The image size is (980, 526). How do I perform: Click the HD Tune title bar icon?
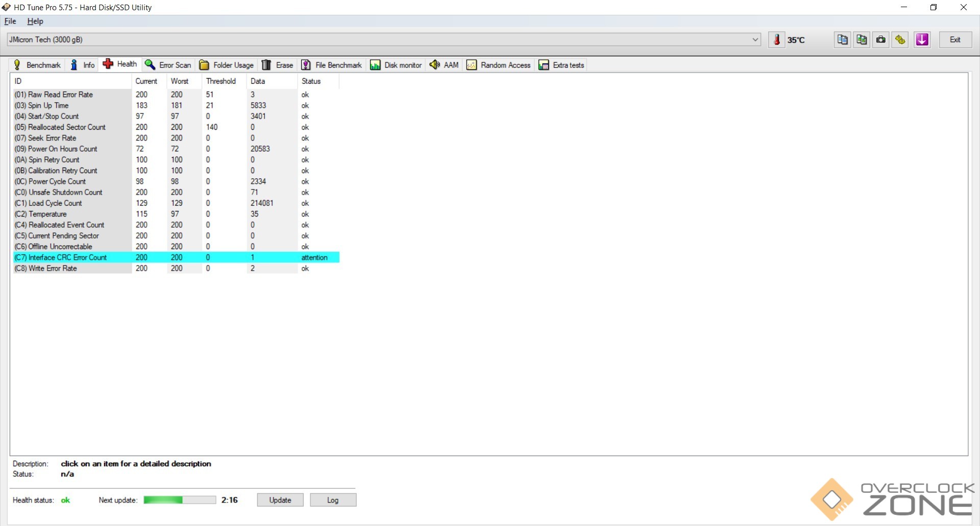tap(6, 7)
